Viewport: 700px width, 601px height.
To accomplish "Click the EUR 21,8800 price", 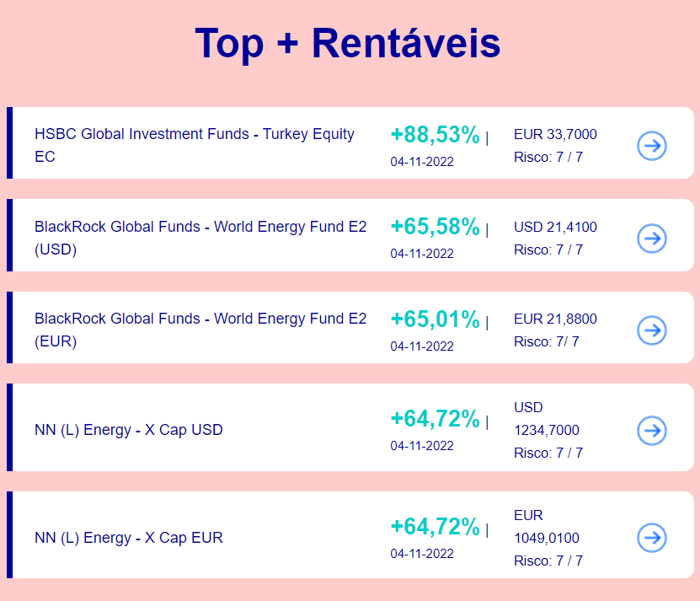I will [x=555, y=319].
